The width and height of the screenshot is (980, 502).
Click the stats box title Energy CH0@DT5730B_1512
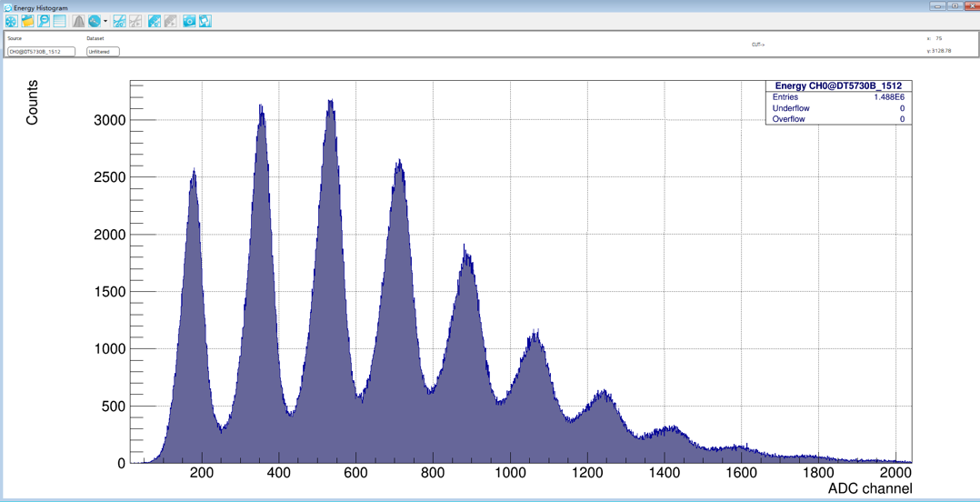(x=838, y=85)
